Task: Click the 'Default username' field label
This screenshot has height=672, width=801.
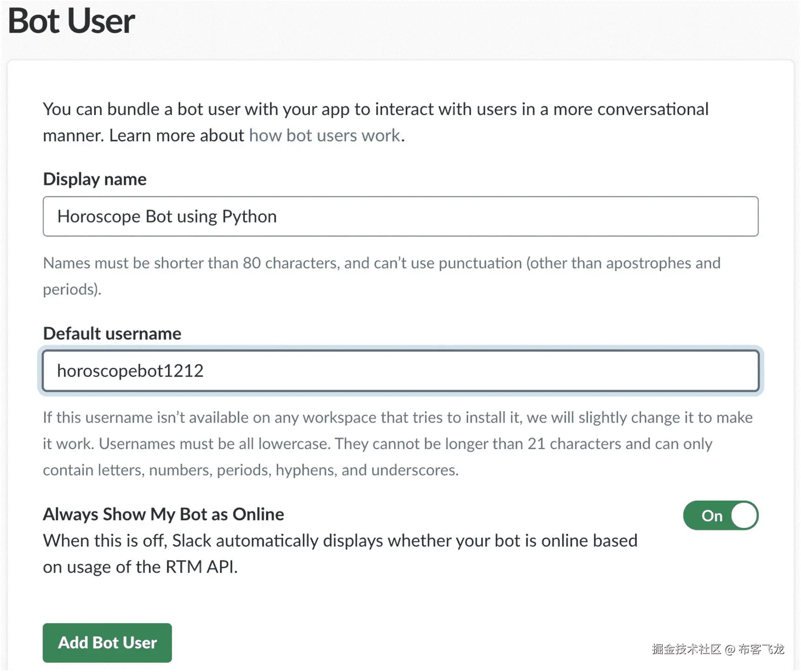Action: click(112, 333)
